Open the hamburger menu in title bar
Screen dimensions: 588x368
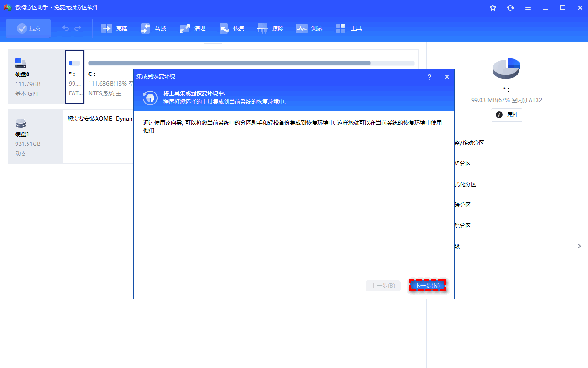coord(527,7)
